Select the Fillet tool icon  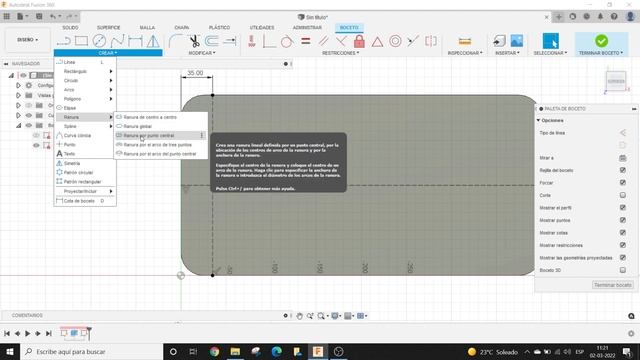tap(176, 41)
